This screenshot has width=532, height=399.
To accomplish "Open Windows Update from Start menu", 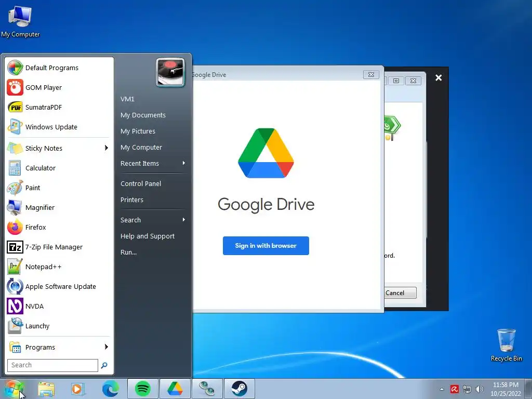I will point(59,127).
